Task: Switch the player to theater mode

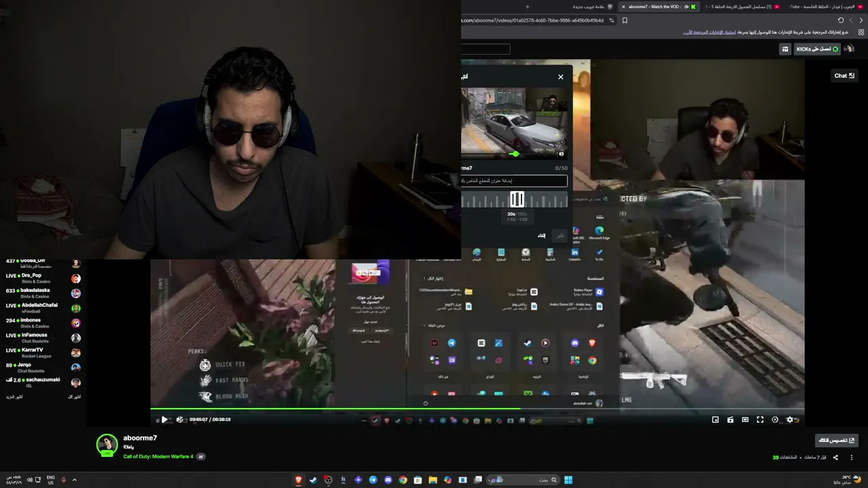Action: [x=745, y=420]
